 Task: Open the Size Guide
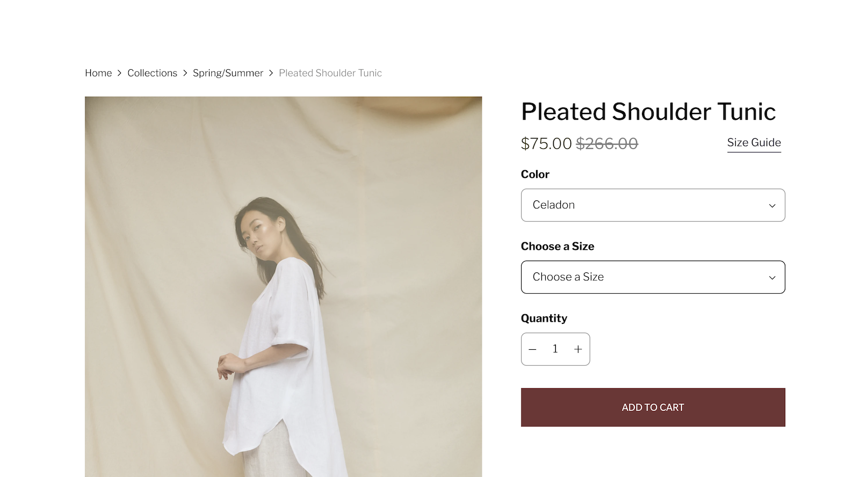click(754, 142)
